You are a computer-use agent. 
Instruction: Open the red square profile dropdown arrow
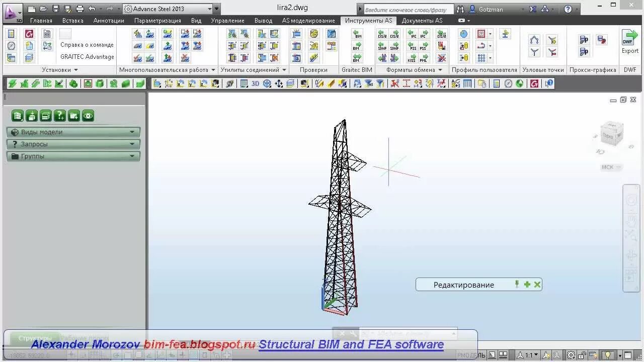[x=491, y=34]
